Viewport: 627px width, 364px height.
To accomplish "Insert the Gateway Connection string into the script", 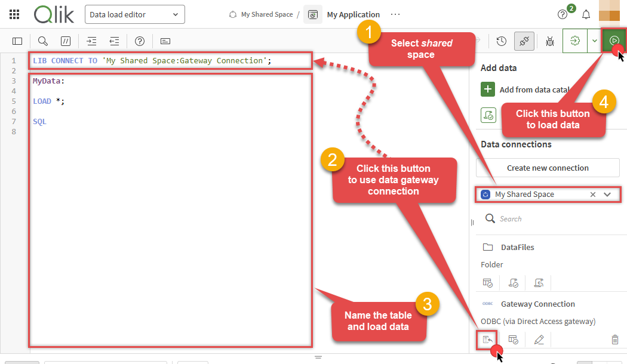I will 487,339.
